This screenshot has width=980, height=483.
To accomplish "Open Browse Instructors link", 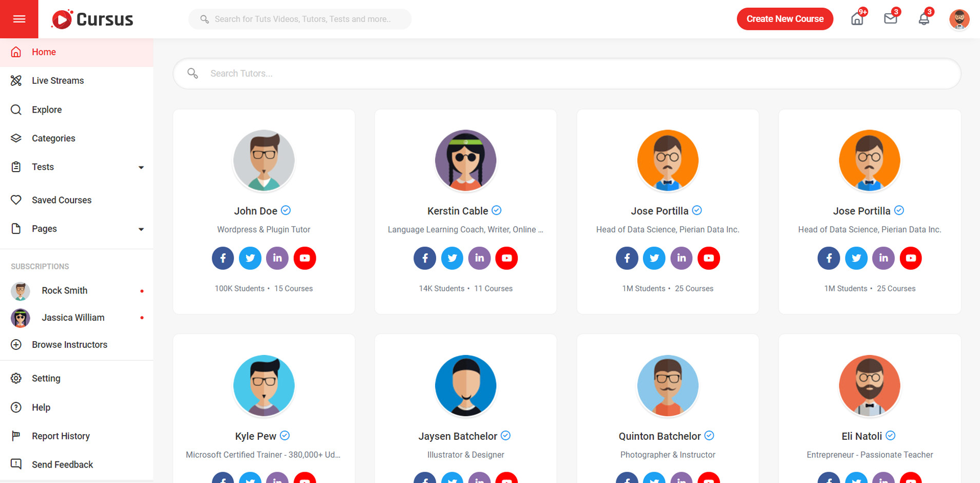I will pyautogui.click(x=69, y=345).
